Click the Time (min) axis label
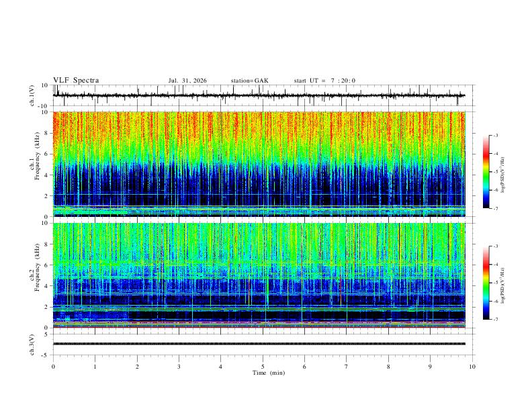This screenshot has width=532, height=411. click(269, 373)
